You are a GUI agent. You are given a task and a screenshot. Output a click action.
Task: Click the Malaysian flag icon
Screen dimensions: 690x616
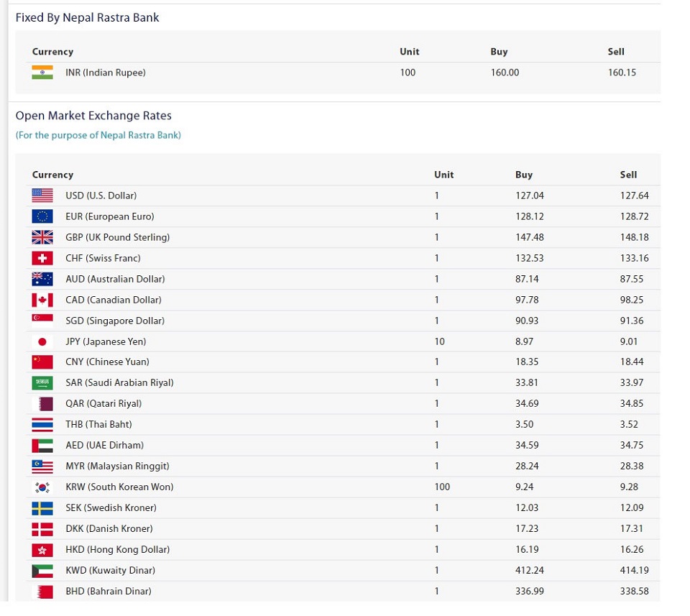(42, 466)
